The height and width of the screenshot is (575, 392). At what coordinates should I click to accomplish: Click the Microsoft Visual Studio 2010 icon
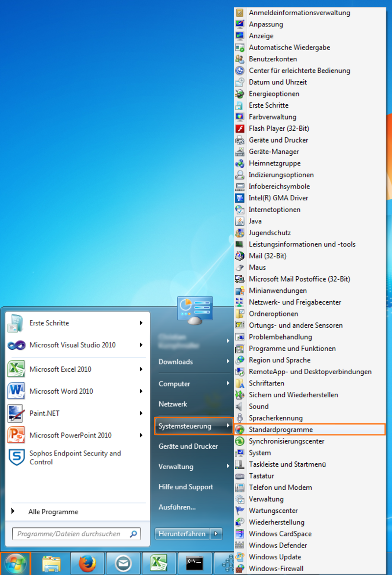[17, 345]
